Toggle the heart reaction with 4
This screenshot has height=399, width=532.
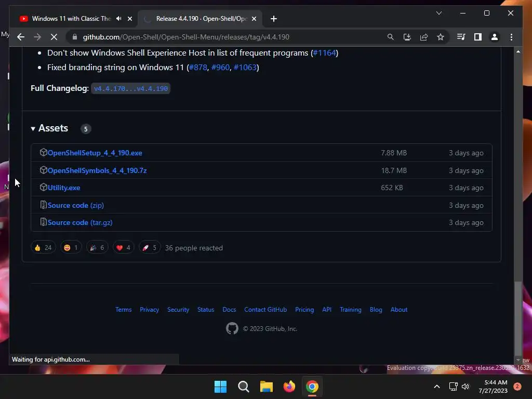pos(123,248)
